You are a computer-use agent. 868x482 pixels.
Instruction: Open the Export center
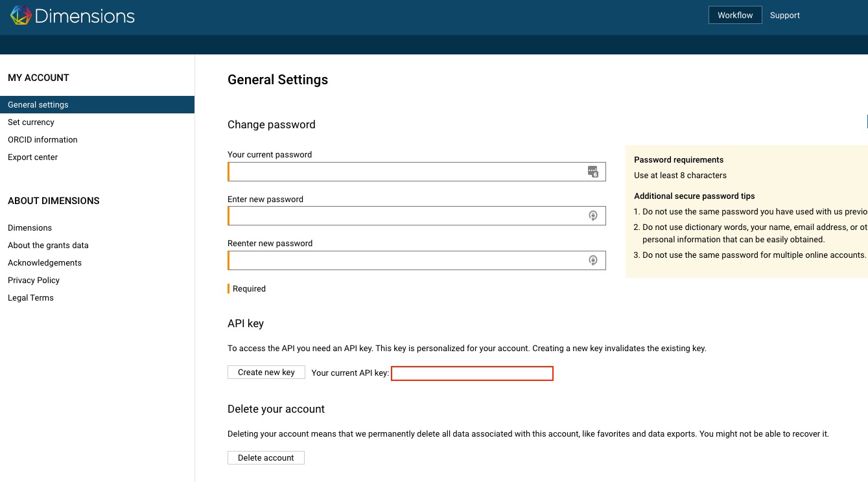coord(33,157)
